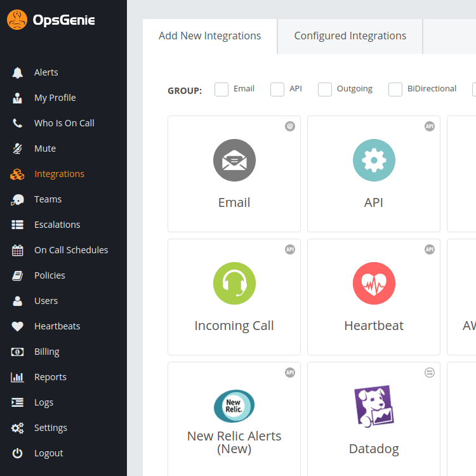Viewport: 476px width, 476px height.
Task: Select the API gear icon
Action: [374, 161]
